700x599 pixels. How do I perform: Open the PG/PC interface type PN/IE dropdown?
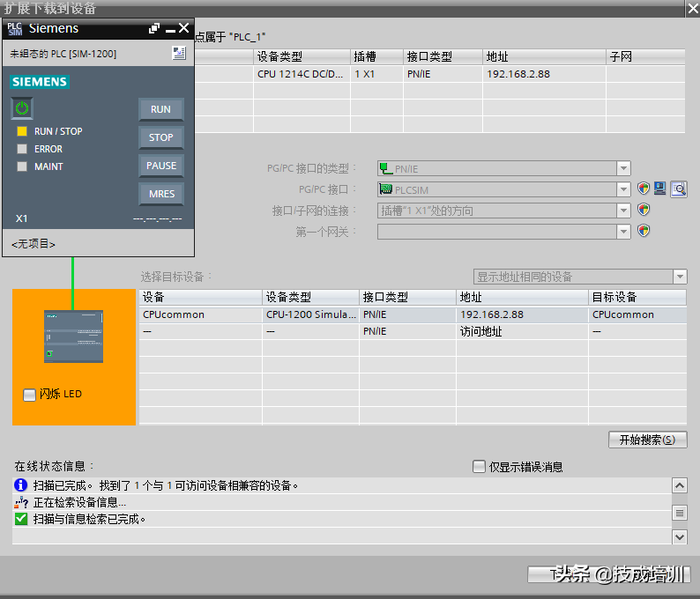(x=623, y=168)
